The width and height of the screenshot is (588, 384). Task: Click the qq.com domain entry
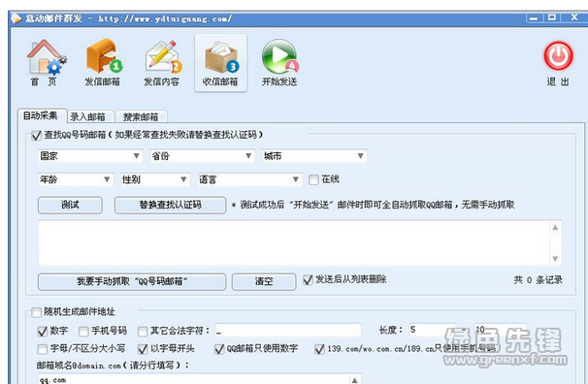point(52,380)
